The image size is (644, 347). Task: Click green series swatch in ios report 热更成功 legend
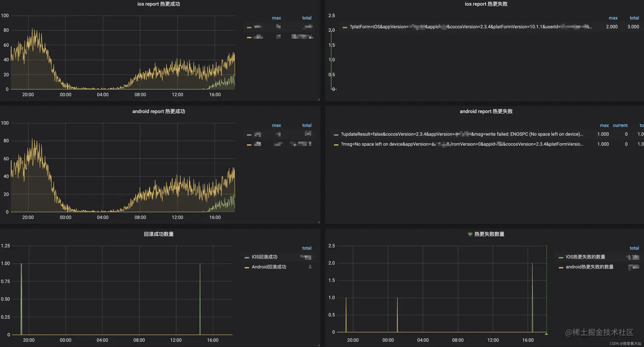[249, 27]
